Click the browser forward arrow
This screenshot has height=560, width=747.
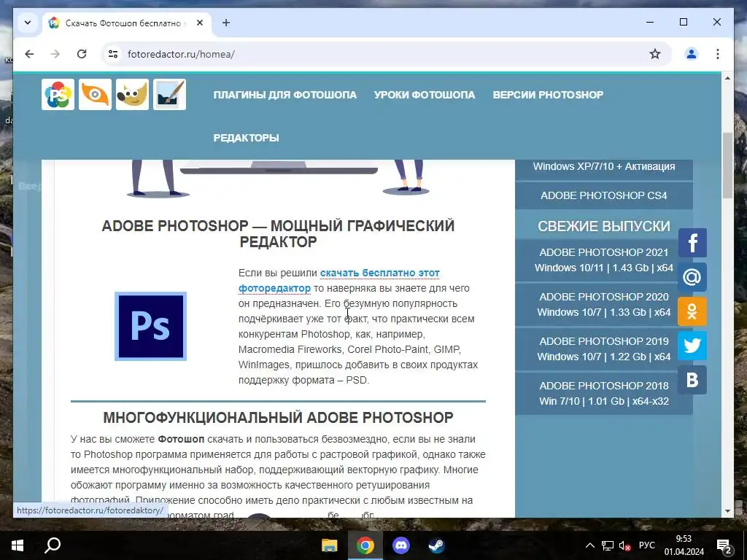point(55,54)
